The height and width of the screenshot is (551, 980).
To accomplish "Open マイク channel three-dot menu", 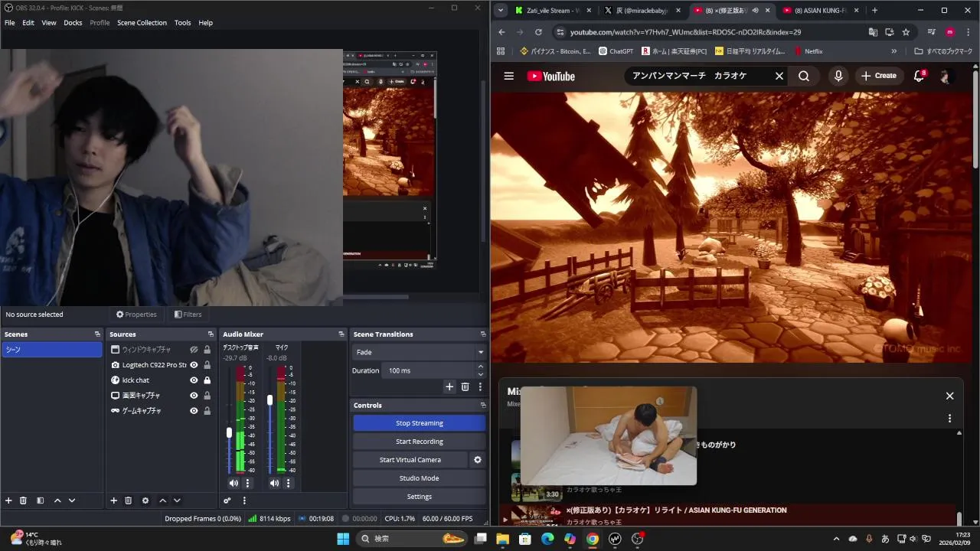I will click(x=289, y=483).
